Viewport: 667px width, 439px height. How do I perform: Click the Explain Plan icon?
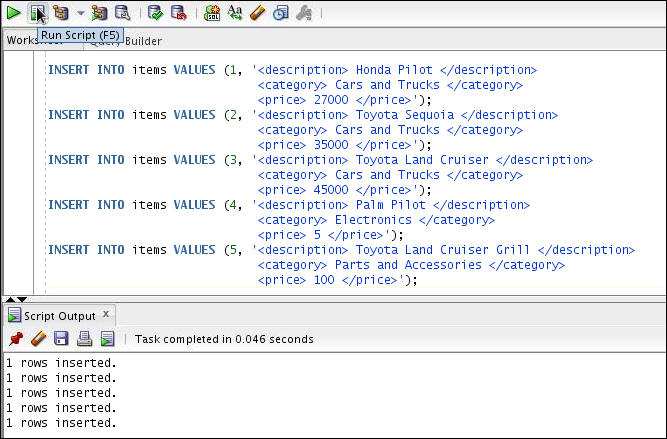[61, 13]
